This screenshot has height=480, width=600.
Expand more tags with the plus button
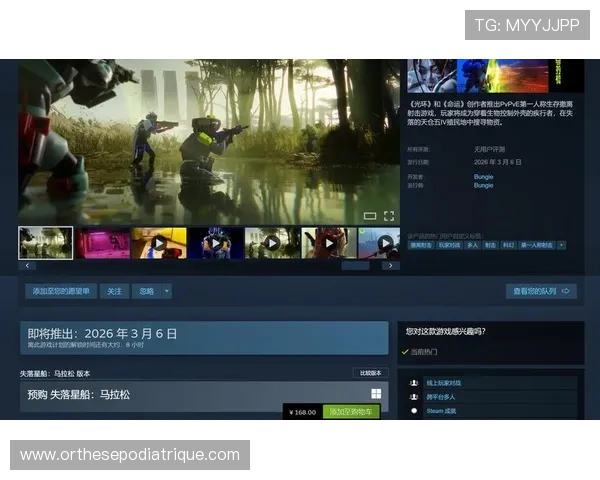pyautogui.click(x=561, y=245)
